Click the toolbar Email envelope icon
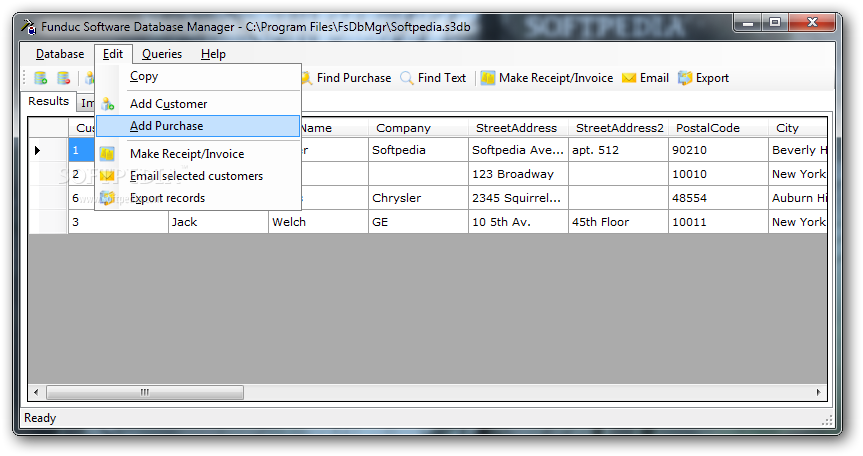Screen dimensions: 863x456 pyautogui.click(x=629, y=78)
